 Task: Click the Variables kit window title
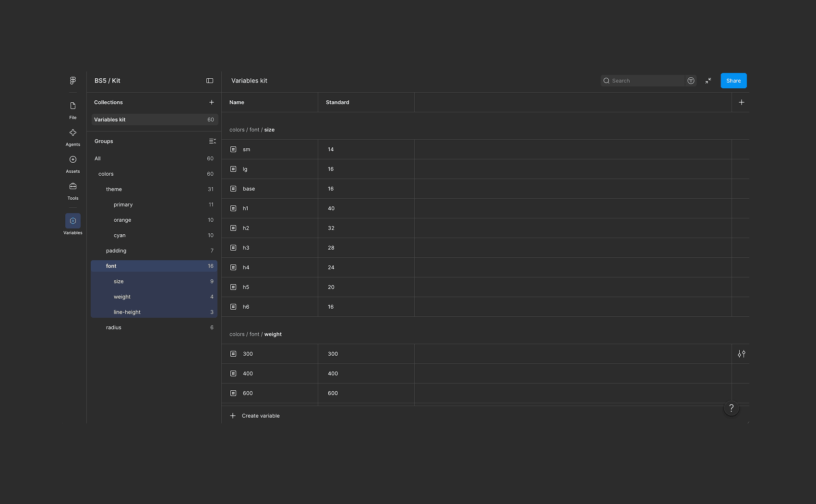point(249,81)
